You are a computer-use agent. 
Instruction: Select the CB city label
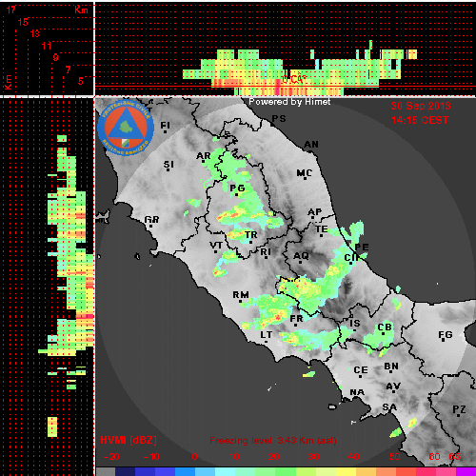[x=385, y=327]
